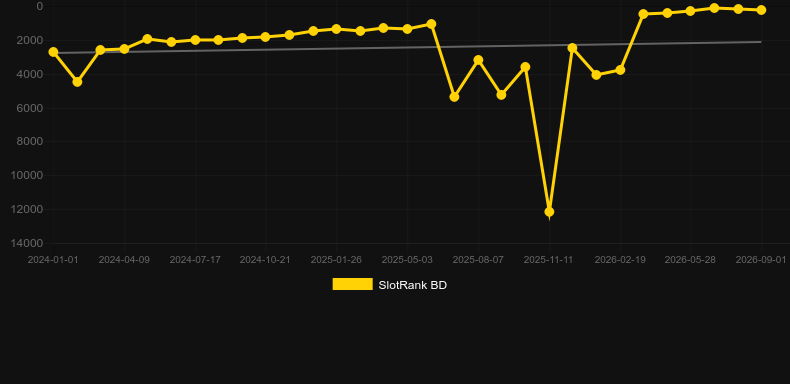Click the x-axis label 2026-02-19

[620, 260]
